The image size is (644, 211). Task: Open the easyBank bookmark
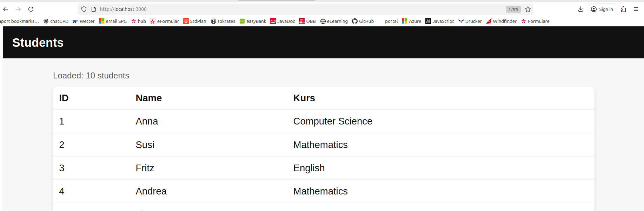(x=253, y=21)
